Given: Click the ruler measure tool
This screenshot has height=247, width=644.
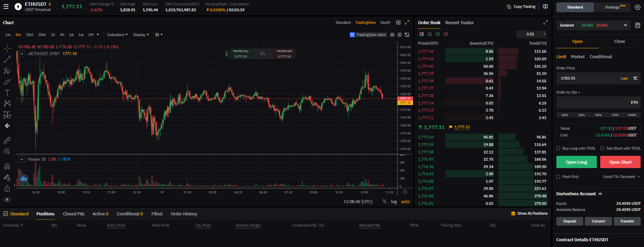Looking at the screenshot, I should (x=7, y=140).
